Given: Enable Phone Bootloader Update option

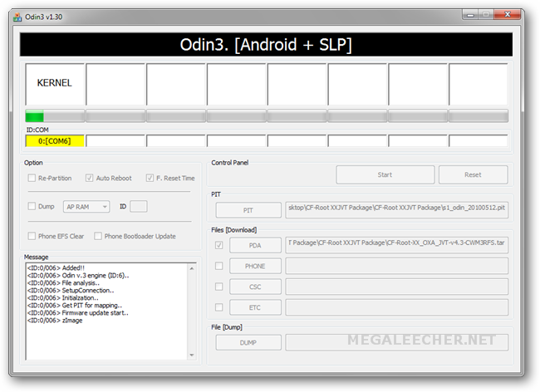Looking at the screenshot, I should point(98,236).
